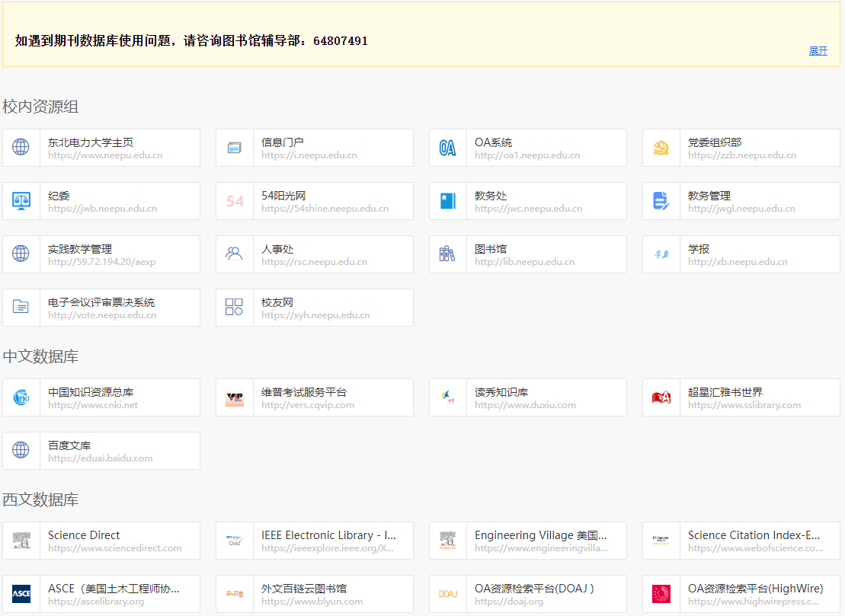Click the OA系统 blue OA icon
Screen dimensions: 845x616
click(448, 148)
